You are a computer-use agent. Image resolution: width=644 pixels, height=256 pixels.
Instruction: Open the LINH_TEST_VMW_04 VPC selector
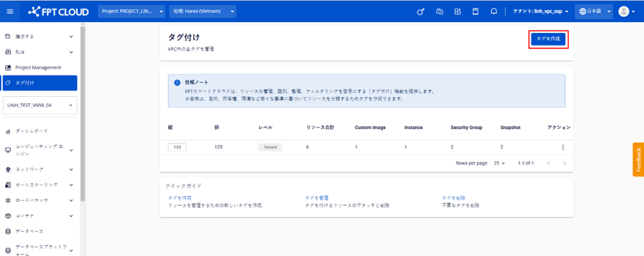coord(40,106)
